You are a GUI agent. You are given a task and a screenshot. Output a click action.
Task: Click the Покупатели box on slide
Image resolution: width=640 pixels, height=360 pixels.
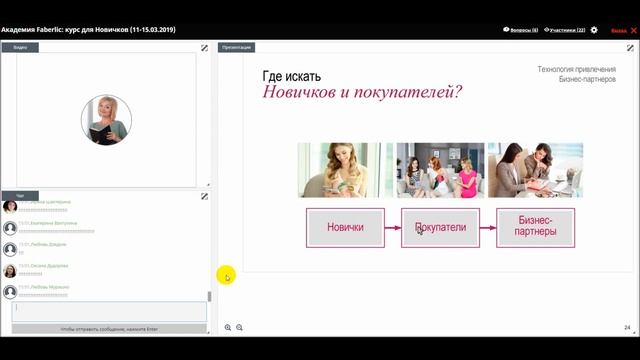click(440, 228)
